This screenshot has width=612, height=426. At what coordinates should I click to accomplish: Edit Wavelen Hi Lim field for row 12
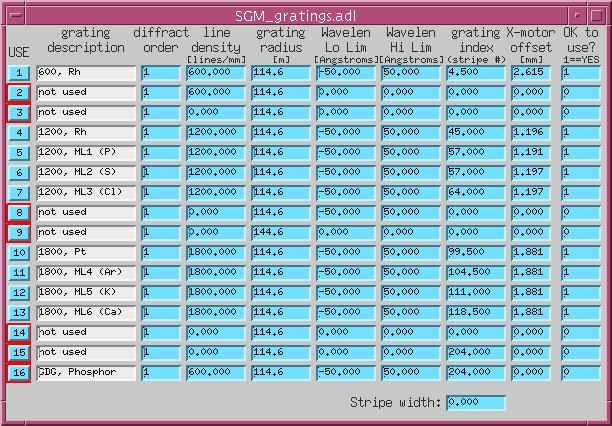[x=411, y=293]
